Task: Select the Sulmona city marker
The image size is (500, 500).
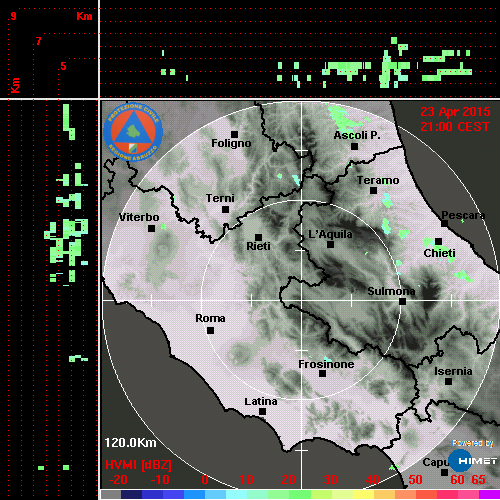Action: point(403,302)
